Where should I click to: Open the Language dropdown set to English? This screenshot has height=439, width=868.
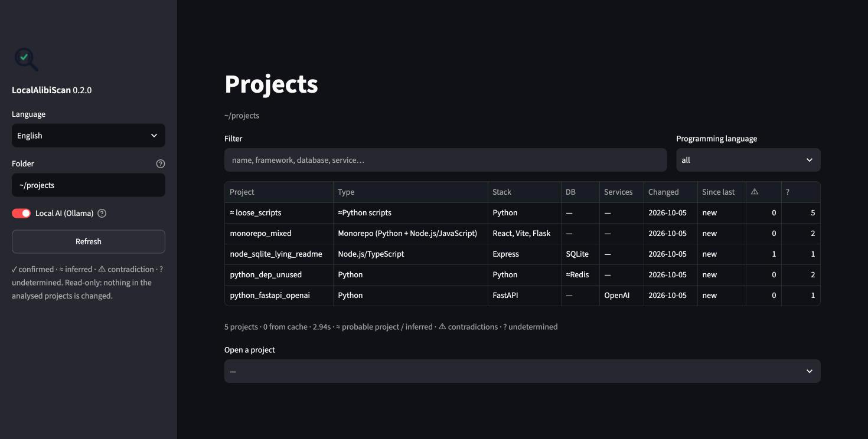tap(89, 136)
